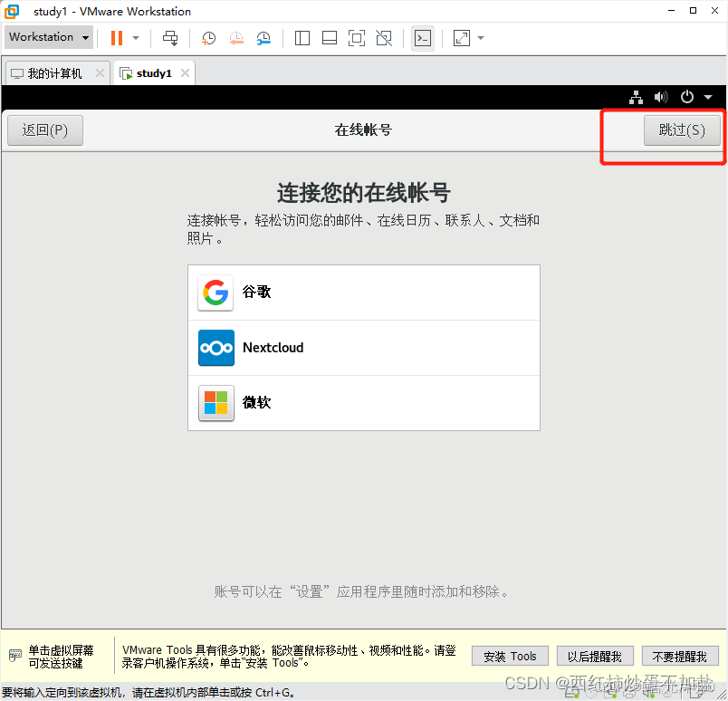
Task: Click the 不要提醒我 button
Action: point(680,657)
